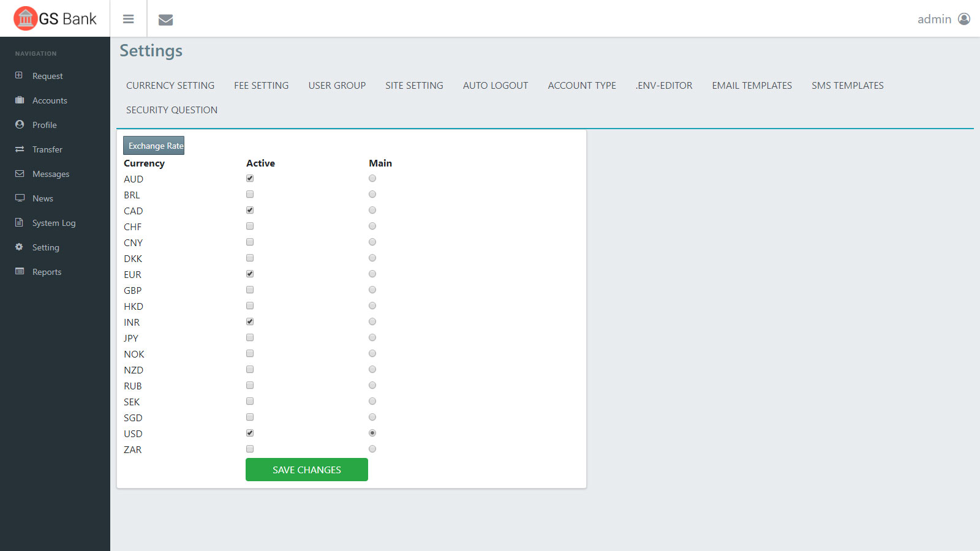Click the admin user avatar icon
The height and width of the screenshot is (551, 980).
(964, 19)
